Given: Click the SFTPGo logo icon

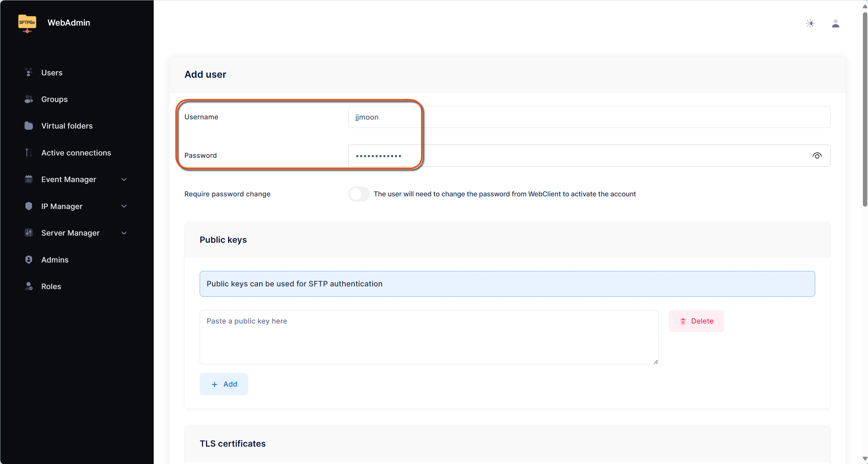Looking at the screenshot, I should pos(27,23).
